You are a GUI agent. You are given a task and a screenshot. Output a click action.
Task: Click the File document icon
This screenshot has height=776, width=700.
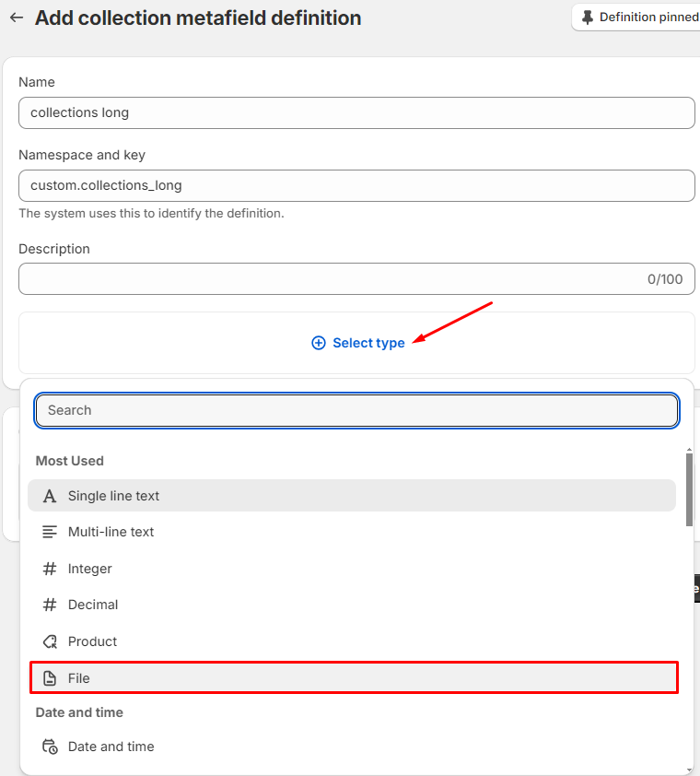point(50,678)
